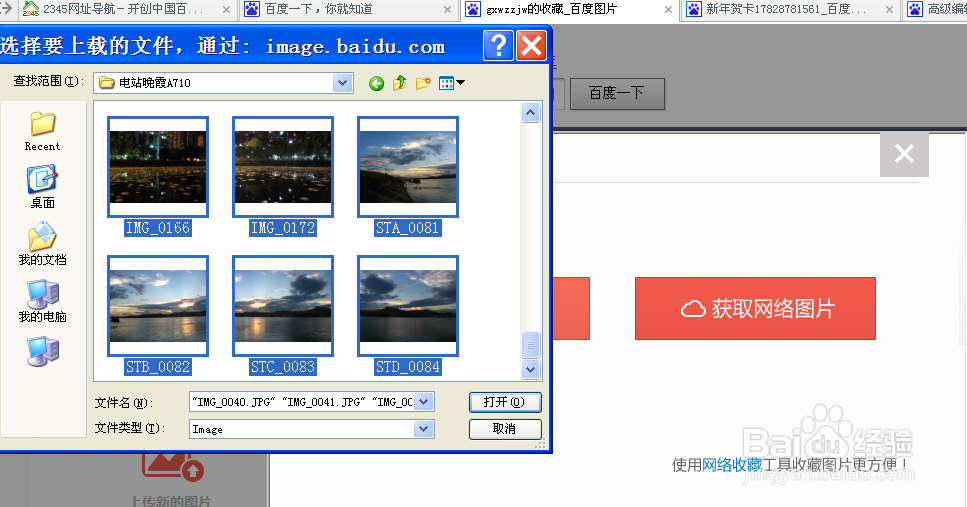Close the 新年贺卡 tab
The width and height of the screenshot is (967, 507).
pyautogui.click(x=889, y=10)
